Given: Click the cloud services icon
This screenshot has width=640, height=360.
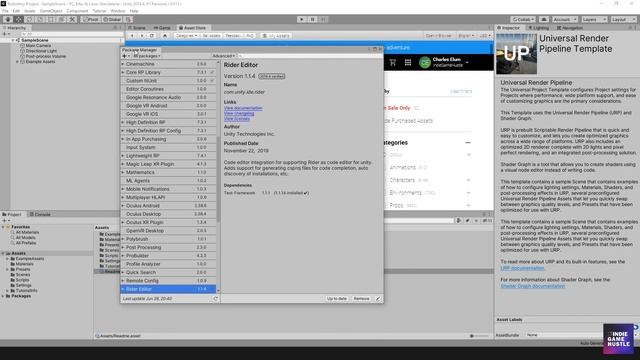Looking at the screenshot, I should click(x=544, y=20).
